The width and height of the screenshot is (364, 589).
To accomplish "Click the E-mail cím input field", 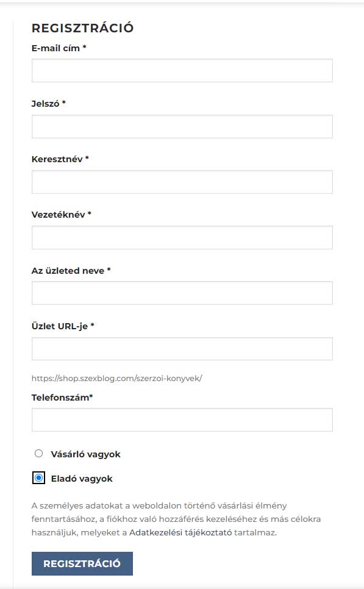I will click(x=182, y=70).
